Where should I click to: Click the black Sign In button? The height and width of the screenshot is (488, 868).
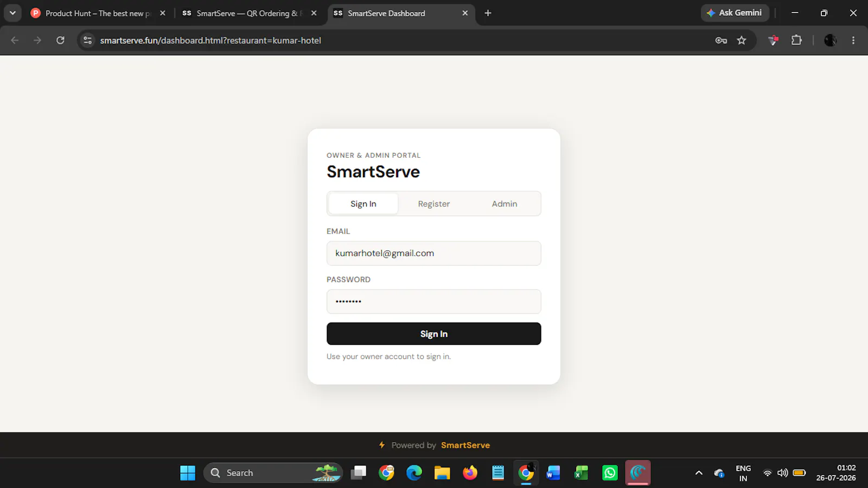pos(434,334)
